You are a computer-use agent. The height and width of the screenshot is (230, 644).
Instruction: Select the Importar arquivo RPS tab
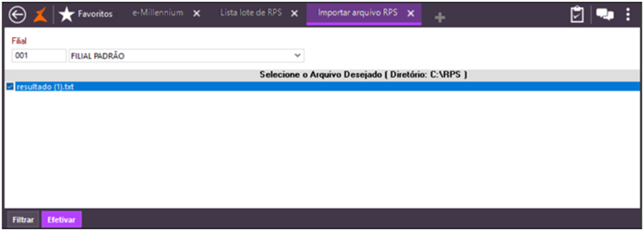point(358,13)
